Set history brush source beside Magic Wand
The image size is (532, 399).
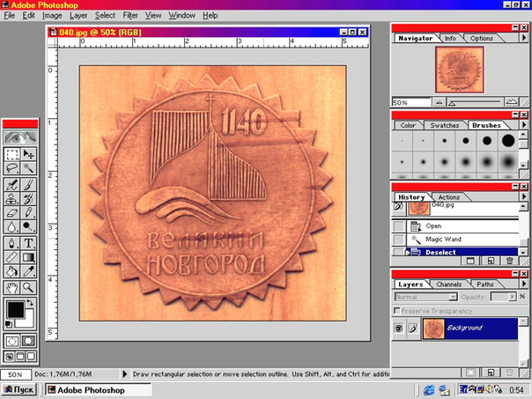pos(399,240)
